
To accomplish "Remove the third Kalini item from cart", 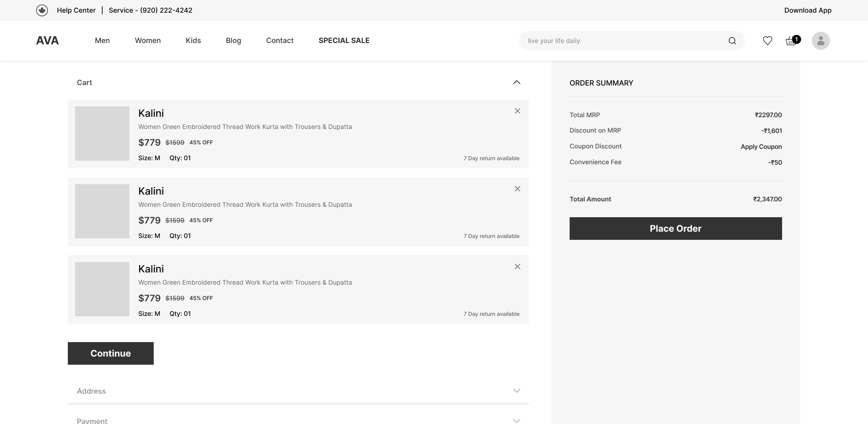I will [x=517, y=267].
